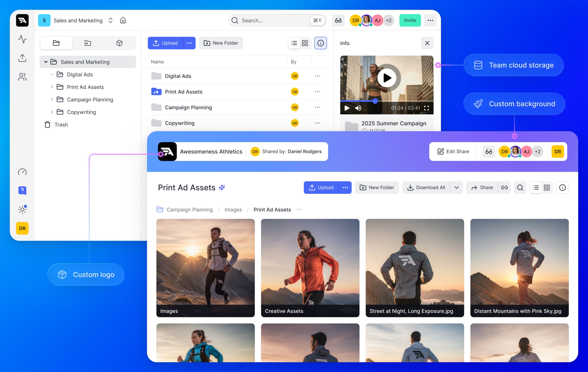Click the help question-mark icon

point(22,190)
